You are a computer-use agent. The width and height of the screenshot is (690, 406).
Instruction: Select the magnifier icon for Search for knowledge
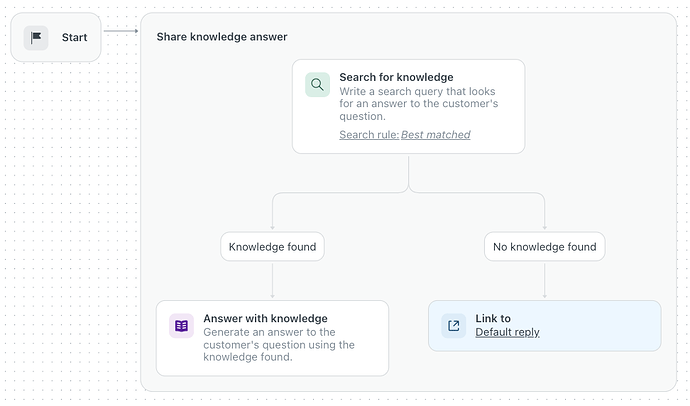tap(317, 84)
